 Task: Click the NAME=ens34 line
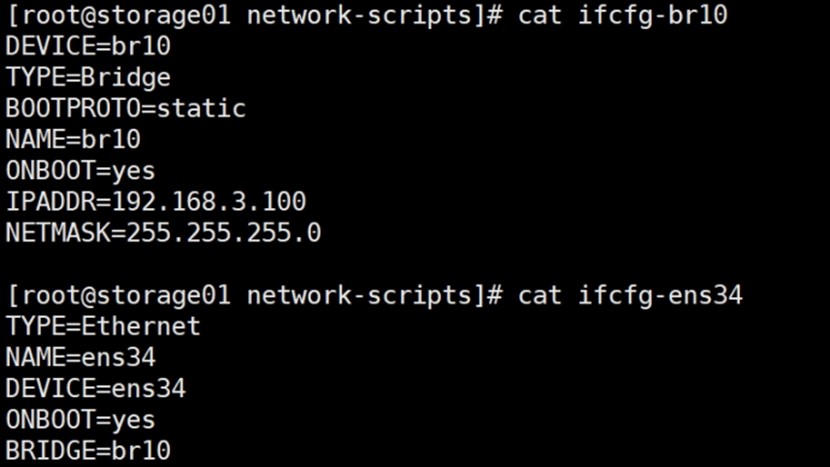(x=80, y=357)
